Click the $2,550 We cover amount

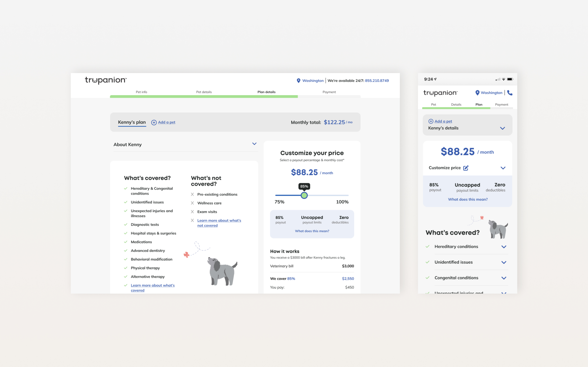(348, 279)
